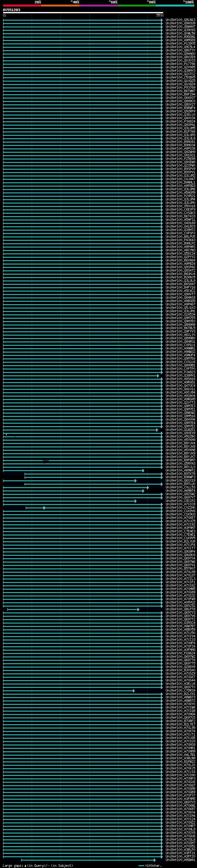Viewport: 197px width, 868px height.
Task: Click the ~80% legend label
Action: pyautogui.click(x=151, y=2)
